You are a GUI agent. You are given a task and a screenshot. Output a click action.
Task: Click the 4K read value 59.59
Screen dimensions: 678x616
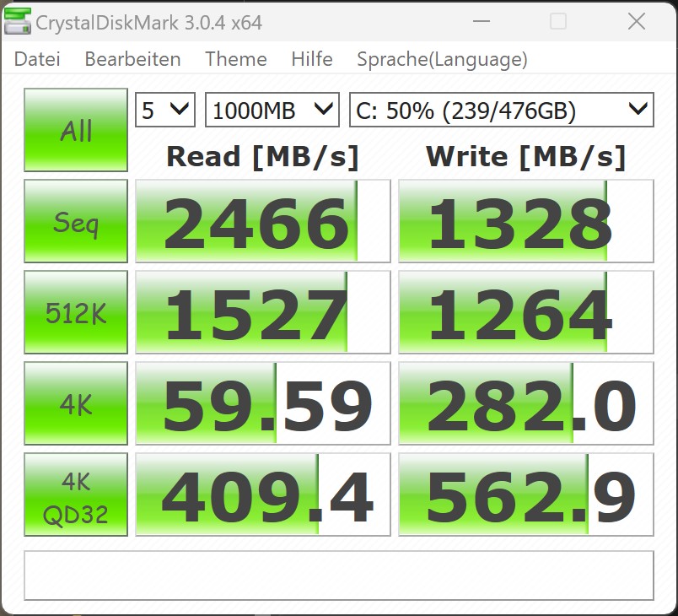coord(263,403)
